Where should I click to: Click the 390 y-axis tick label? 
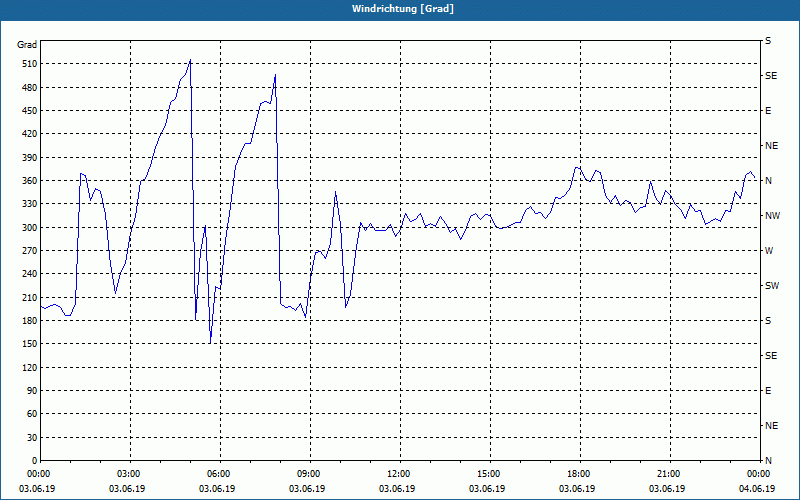(x=30, y=158)
